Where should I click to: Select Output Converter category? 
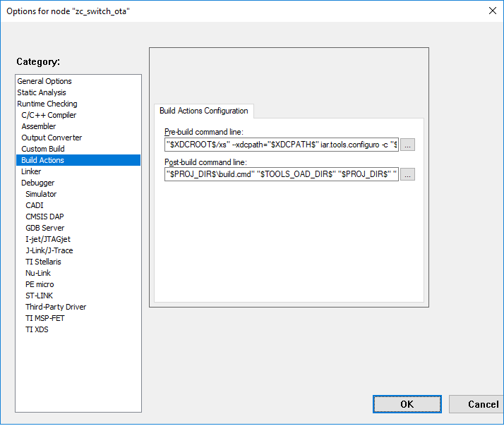[52, 138]
